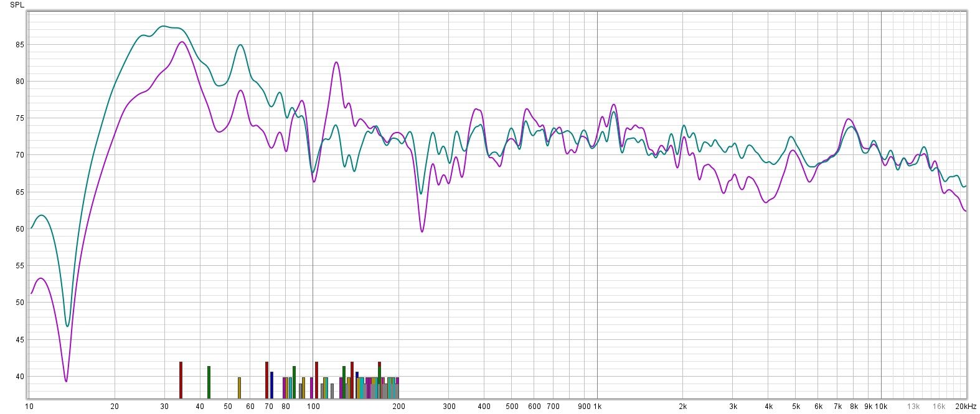Viewport: 980px width, 414px height.
Task: Click the dark red mode bar near 34 Hz
Action: [181, 380]
